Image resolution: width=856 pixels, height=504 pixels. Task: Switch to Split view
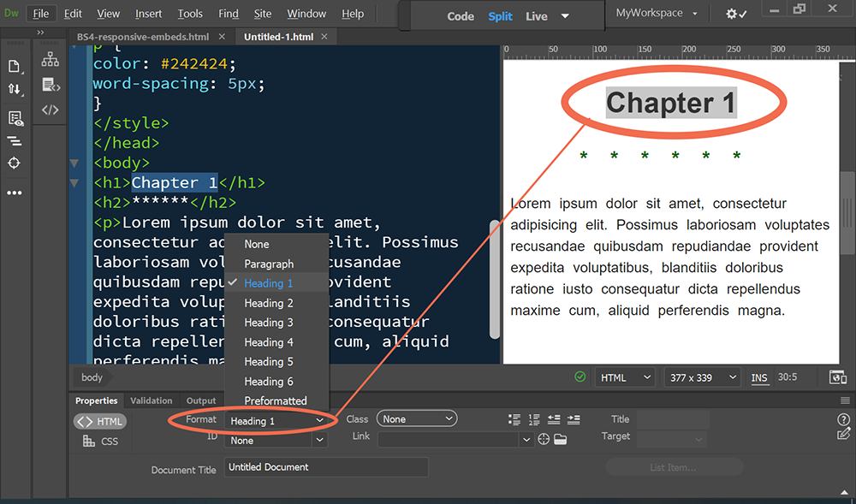[x=500, y=16]
